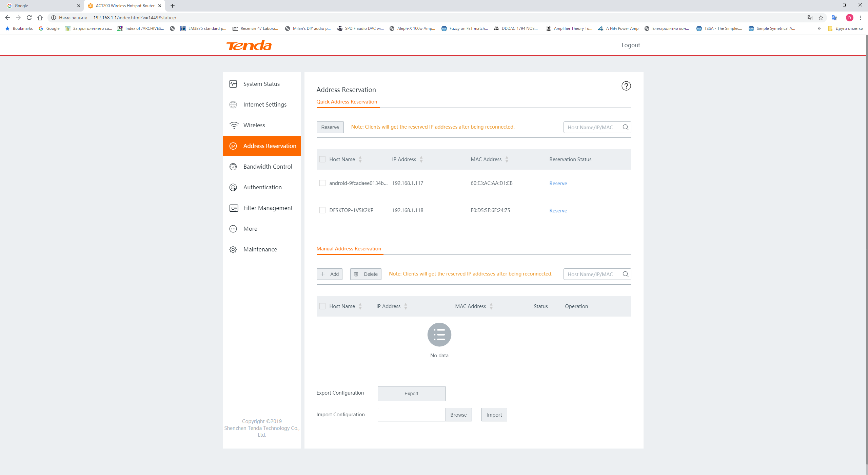The image size is (868, 475).
Task: Select Address Reservation in sidebar
Action: pyautogui.click(x=262, y=146)
